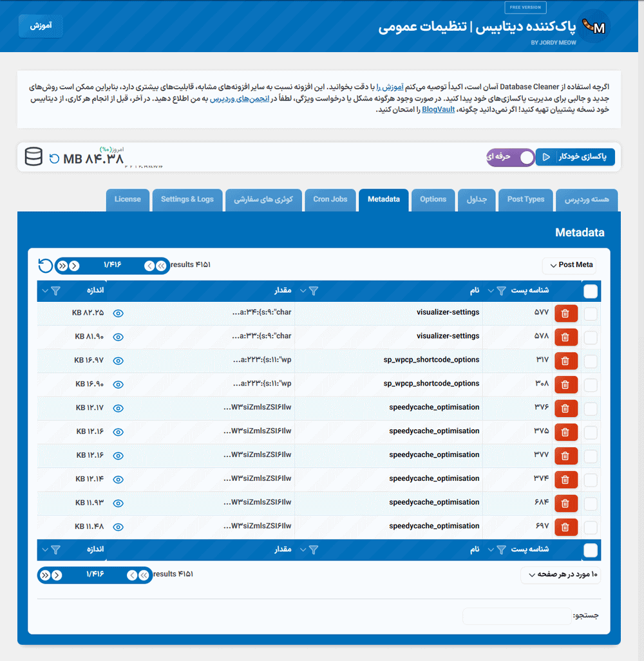This screenshot has height=661, width=644.
Task: Open the Settings & Logs tab
Action: coord(187,200)
